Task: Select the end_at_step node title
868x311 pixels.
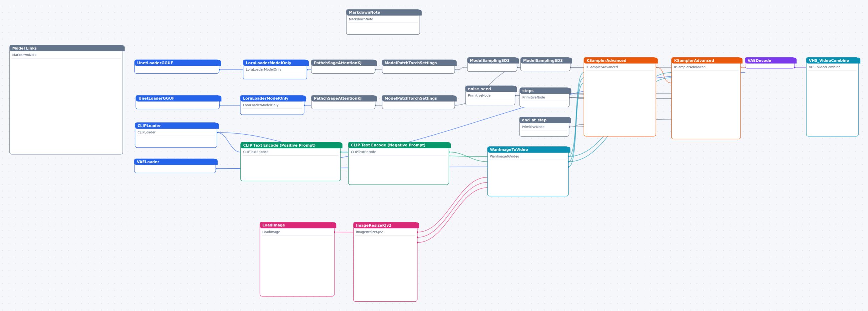Action: 545,120
